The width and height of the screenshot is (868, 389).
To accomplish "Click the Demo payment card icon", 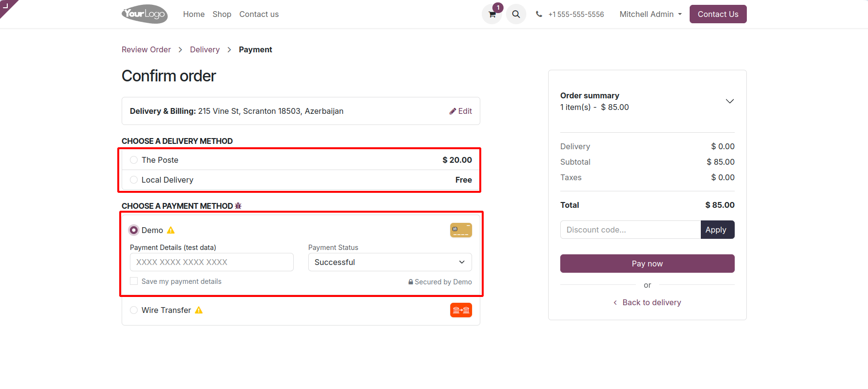I will pyautogui.click(x=461, y=230).
